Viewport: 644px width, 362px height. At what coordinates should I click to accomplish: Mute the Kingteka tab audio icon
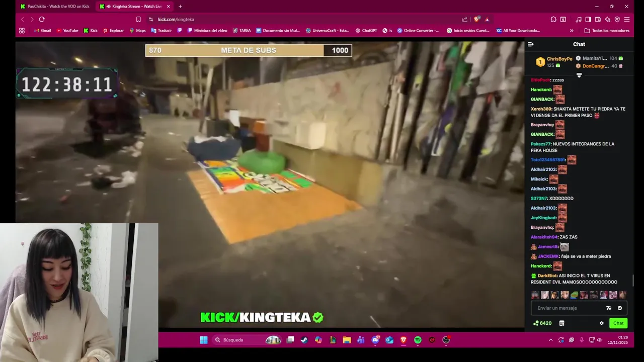[109, 7]
